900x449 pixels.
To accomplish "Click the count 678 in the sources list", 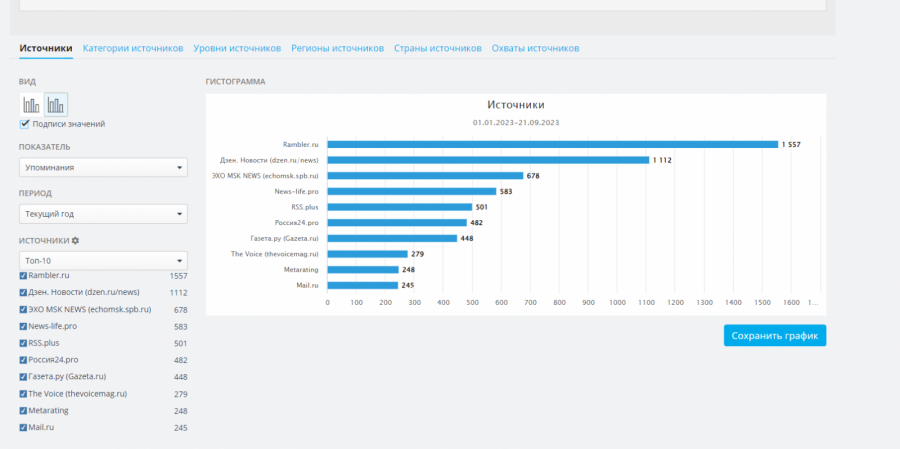I will tap(180, 310).
